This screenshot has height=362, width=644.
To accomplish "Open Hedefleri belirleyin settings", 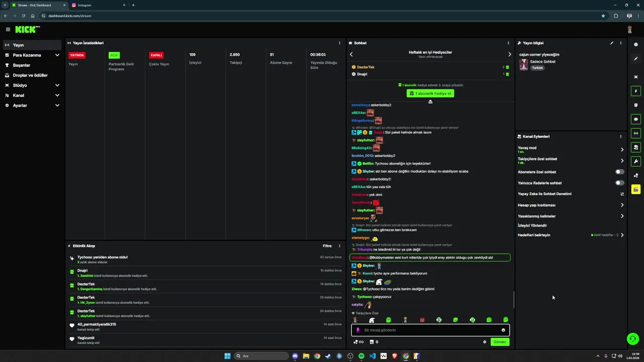I will 571,235.
